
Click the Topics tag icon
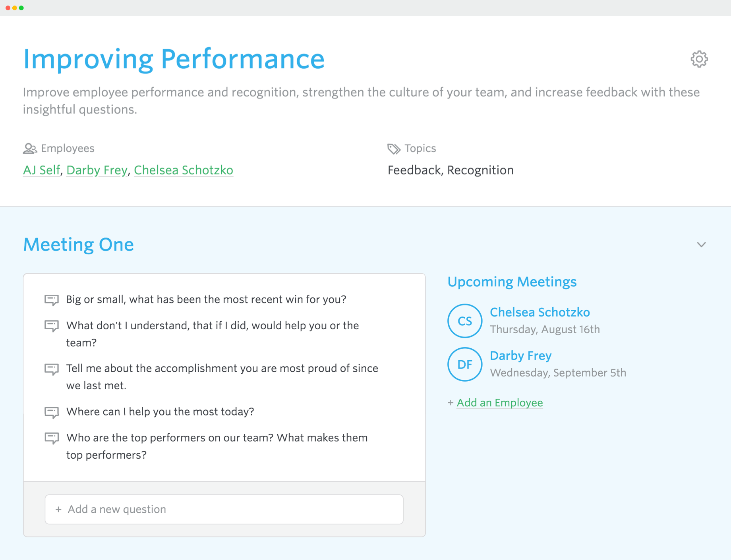[x=393, y=149]
